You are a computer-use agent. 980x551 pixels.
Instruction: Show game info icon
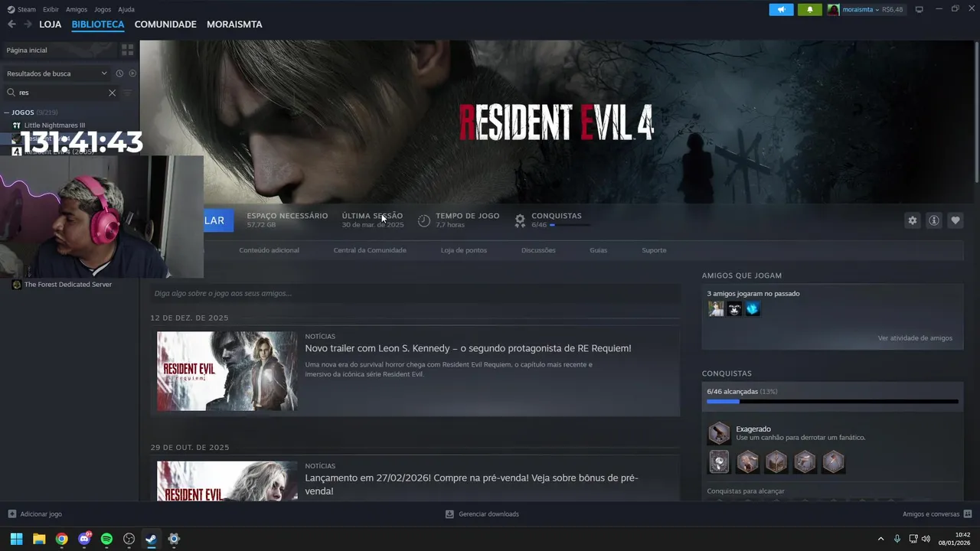point(933,220)
